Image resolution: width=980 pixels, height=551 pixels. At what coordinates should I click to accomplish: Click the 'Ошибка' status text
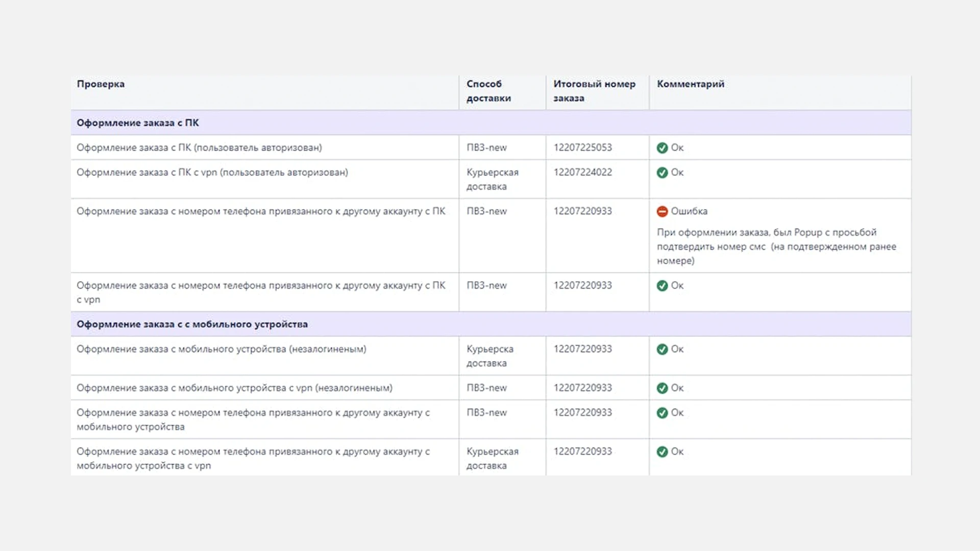coord(689,211)
